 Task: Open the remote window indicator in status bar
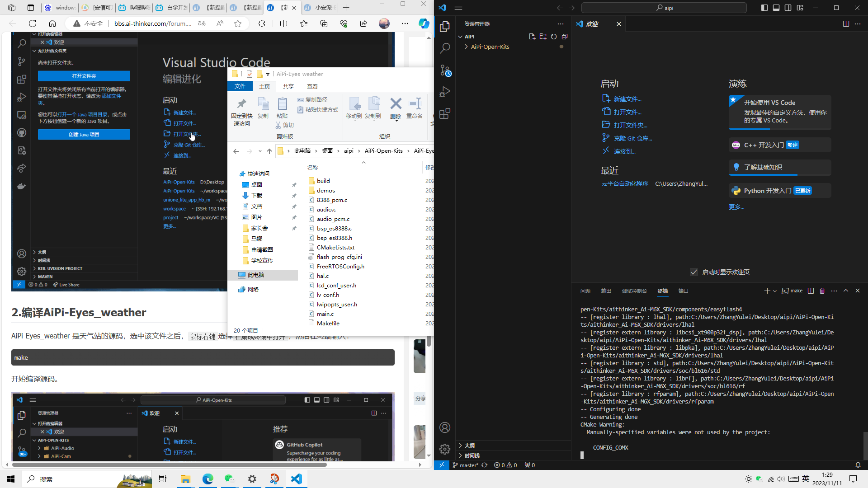tap(442, 465)
